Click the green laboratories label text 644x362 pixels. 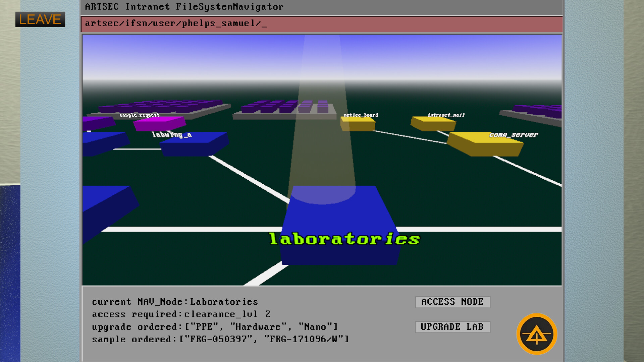click(344, 239)
